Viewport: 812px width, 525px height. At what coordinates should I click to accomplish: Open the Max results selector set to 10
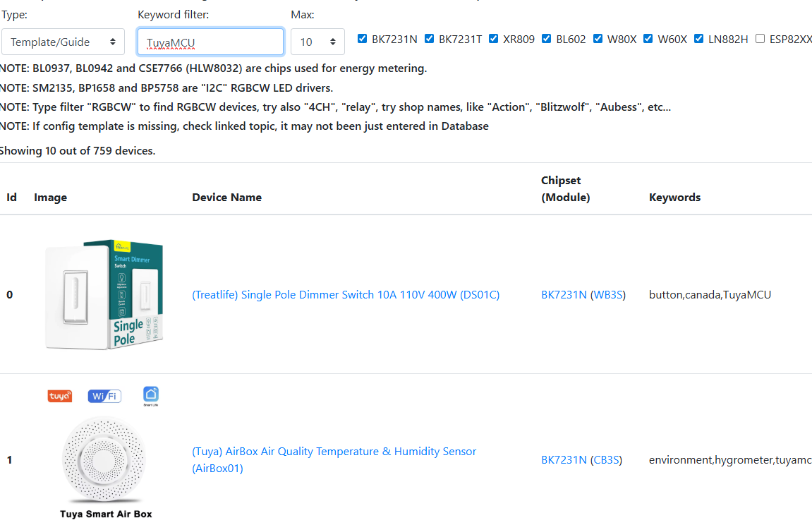pyautogui.click(x=317, y=42)
